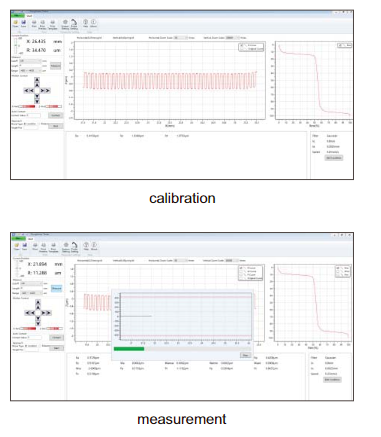Click the Open icon in calibration window
The height and width of the screenshot is (437, 381).
click(x=15, y=23)
